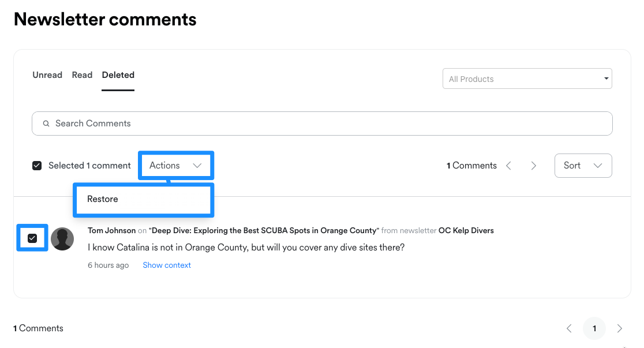
Task: Uncheck the select-all comments checkbox
Action: tap(37, 166)
